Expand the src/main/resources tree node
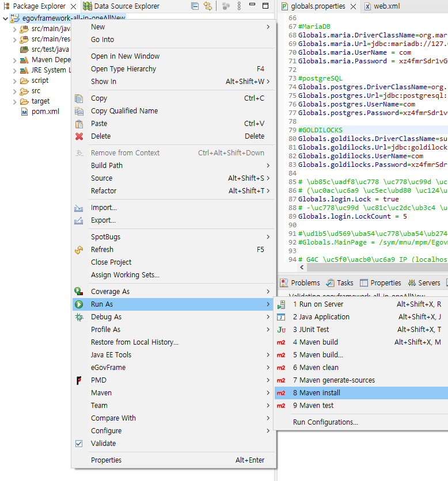448x481 pixels. (x=14, y=40)
